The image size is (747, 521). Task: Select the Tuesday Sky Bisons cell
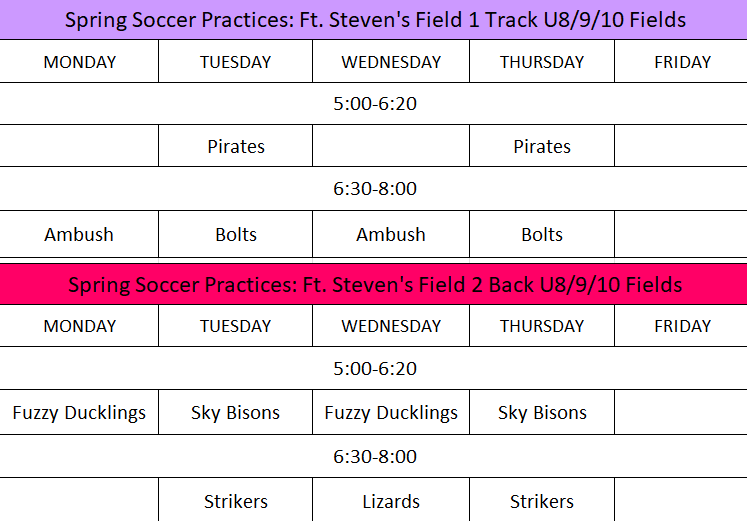236,412
